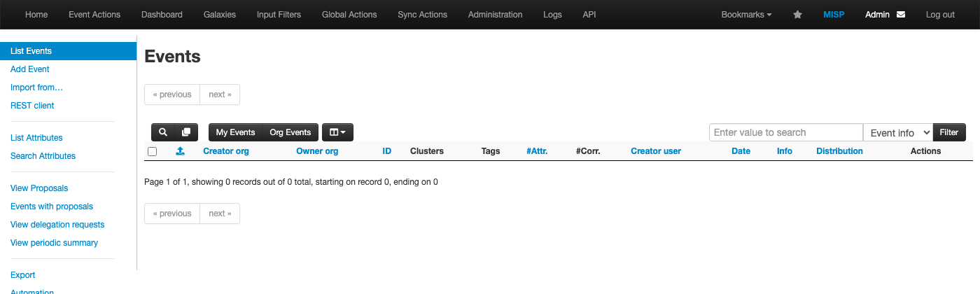Open the Galaxies menu
Image resolution: width=980 pixels, height=294 pixels.
click(220, 15)
